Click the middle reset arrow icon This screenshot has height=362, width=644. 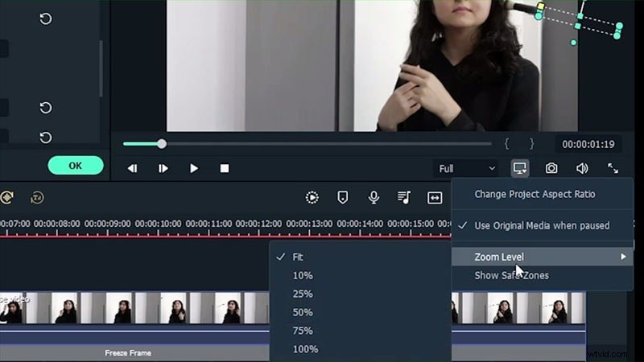coord(46,108)
